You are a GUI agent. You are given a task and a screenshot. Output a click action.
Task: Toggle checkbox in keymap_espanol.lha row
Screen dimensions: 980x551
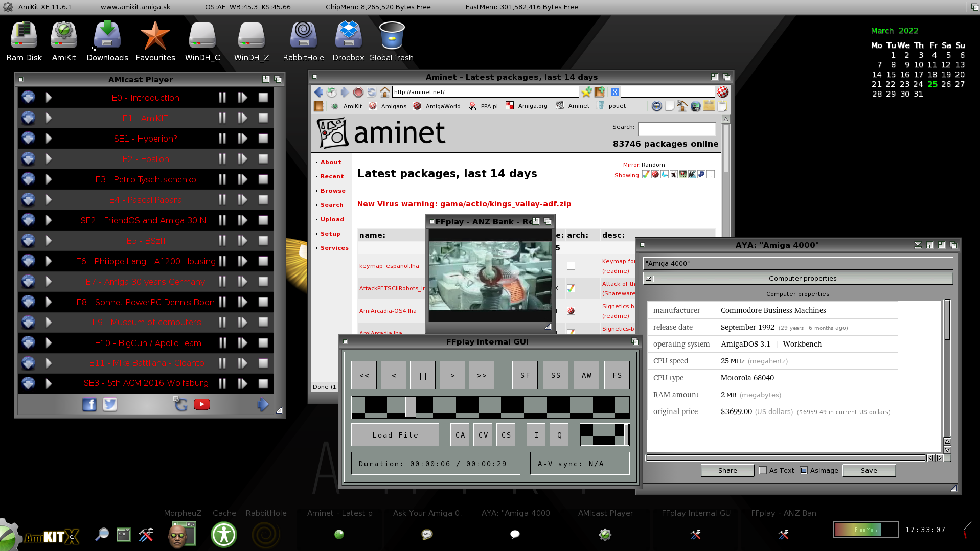(x=571, y=266)
